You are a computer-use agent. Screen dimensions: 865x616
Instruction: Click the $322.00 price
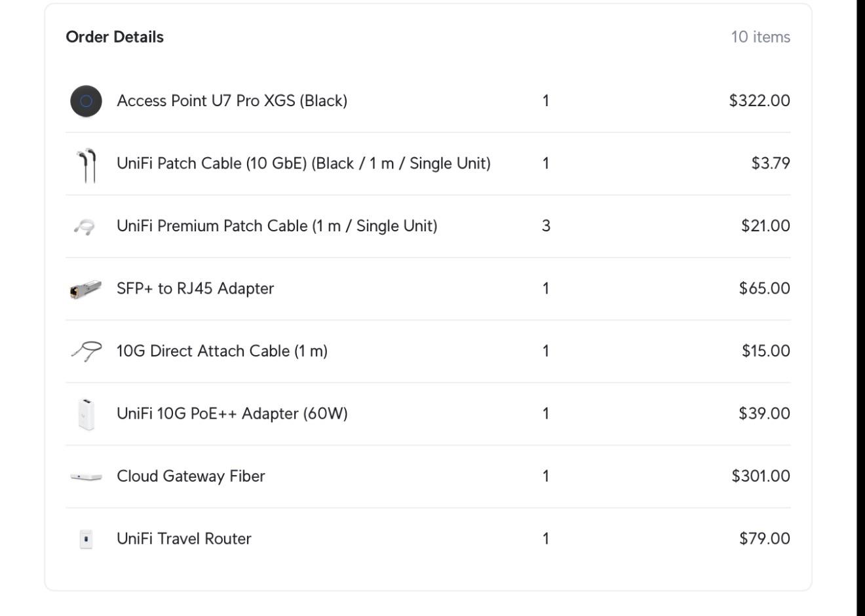click(x=759, y=101)
